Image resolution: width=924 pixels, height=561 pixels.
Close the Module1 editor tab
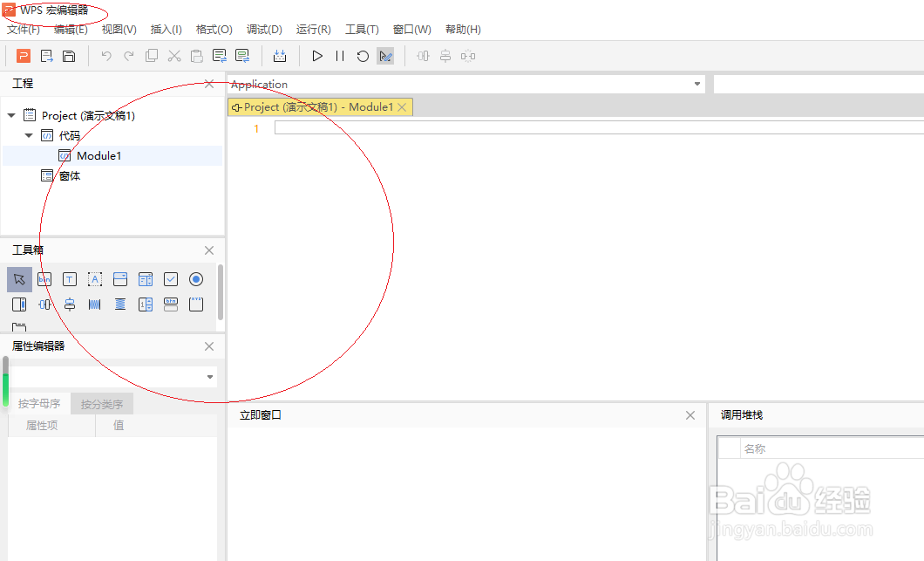(402, 107)
